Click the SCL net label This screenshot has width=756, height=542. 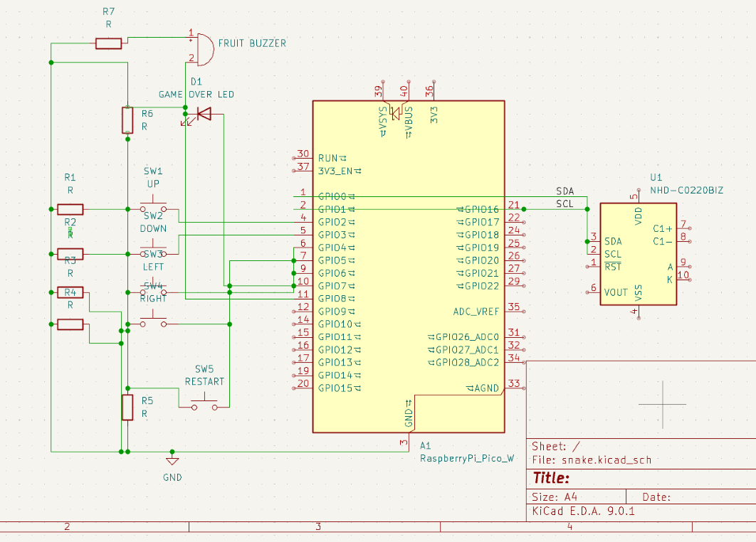(565, 204)
